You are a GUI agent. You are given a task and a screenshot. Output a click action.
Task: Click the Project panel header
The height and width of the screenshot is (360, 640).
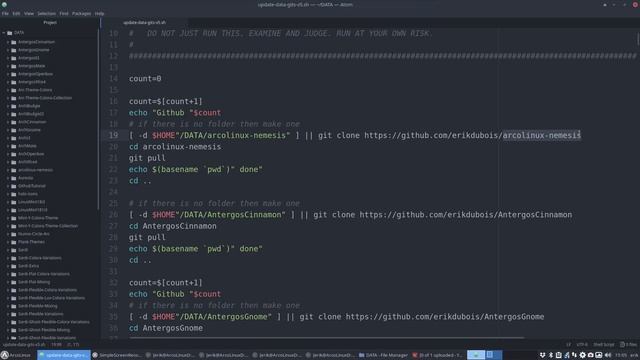tap(50, 22)
